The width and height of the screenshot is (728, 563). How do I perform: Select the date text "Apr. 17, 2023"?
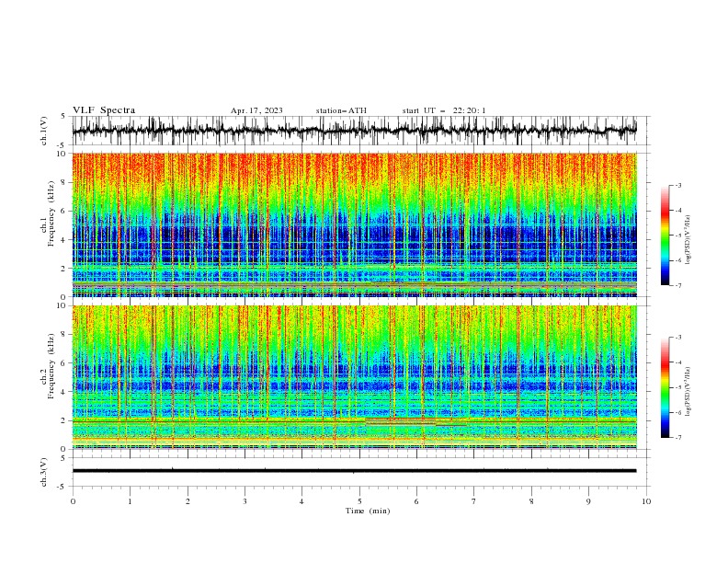256,110
